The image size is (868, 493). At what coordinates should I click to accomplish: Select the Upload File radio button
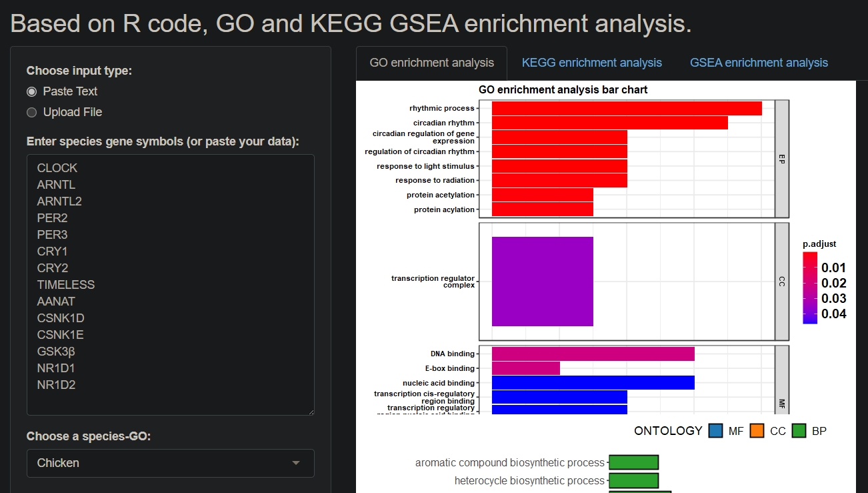31,112
